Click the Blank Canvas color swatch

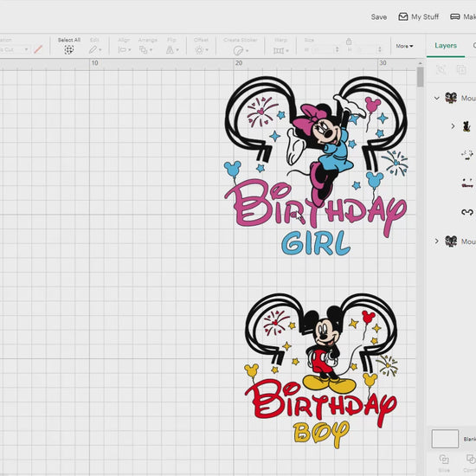445,439
